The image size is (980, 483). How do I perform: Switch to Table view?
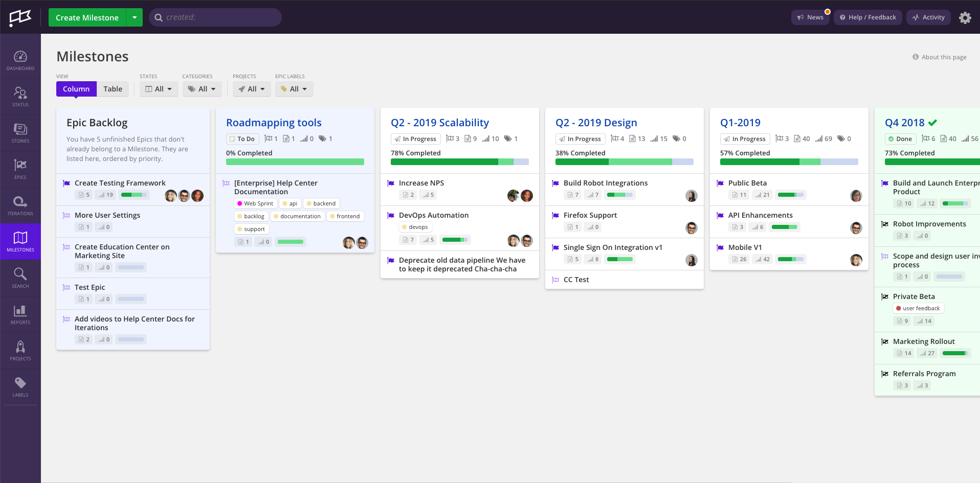click(113, 89)
